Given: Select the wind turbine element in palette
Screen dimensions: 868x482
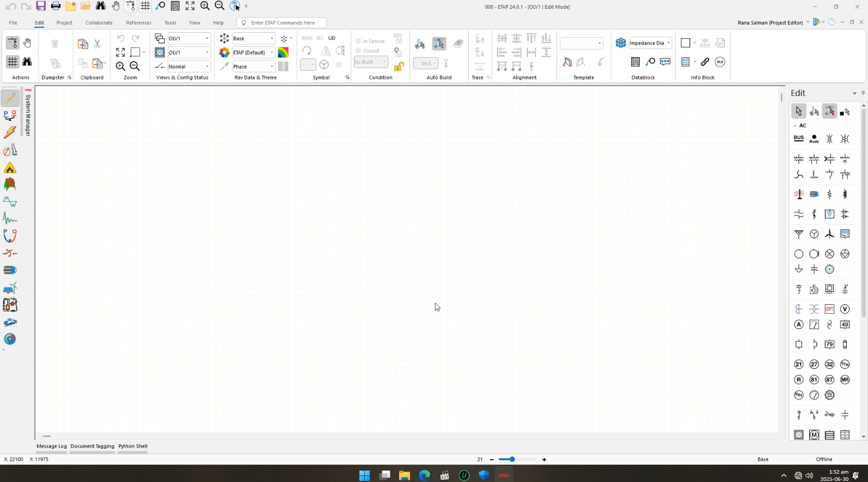Looking at the screenshot, I should point(829,234).
